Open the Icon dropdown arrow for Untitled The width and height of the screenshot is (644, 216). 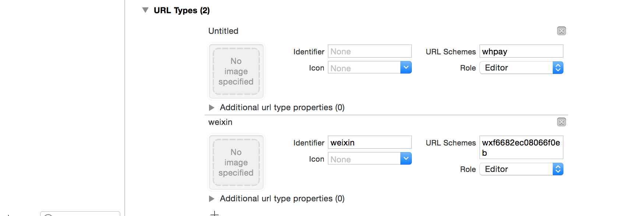point(406,68)
